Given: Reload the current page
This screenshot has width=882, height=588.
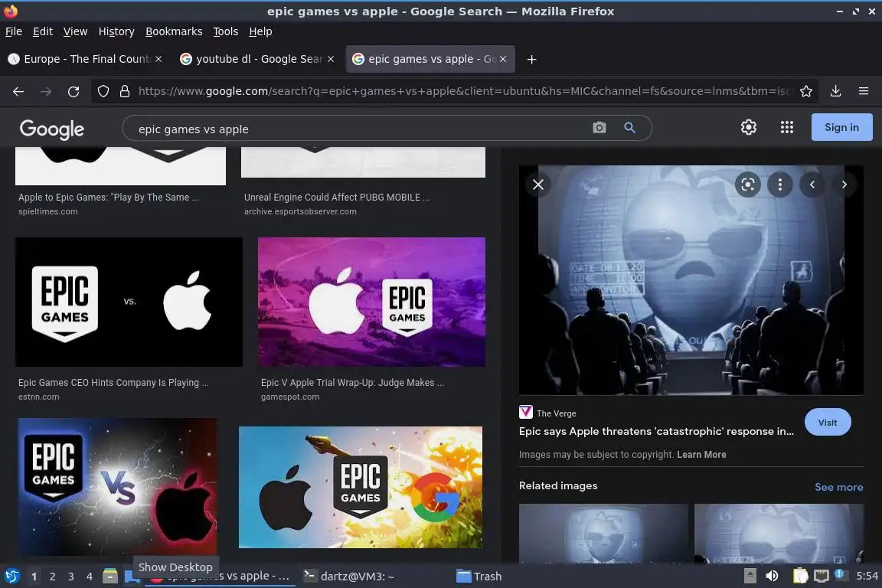Looking at the screenshot, I should coord(73,91).
